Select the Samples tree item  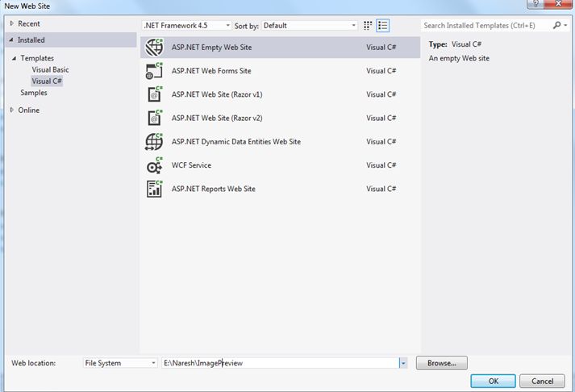34,93
